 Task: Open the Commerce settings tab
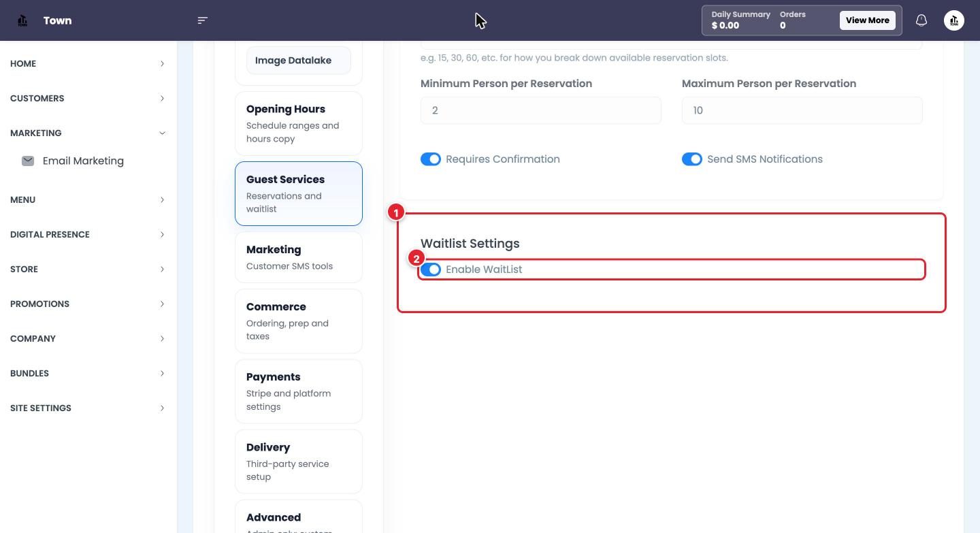click(299, 321)
